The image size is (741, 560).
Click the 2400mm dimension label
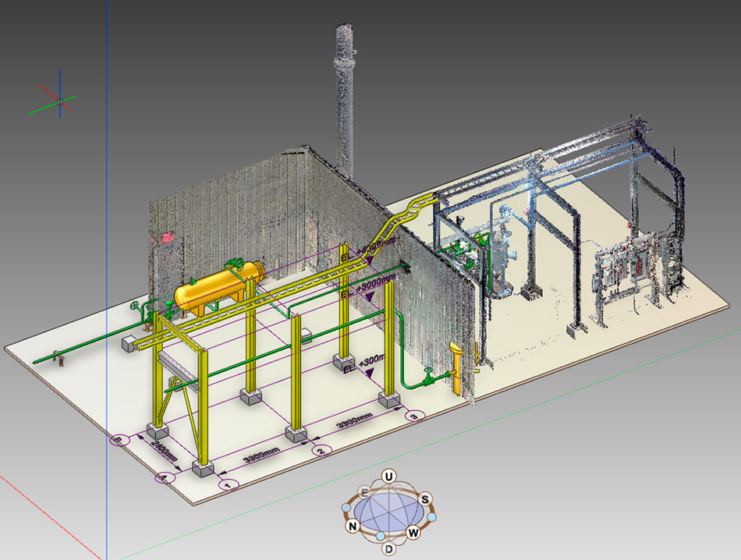tap(165, 453)
